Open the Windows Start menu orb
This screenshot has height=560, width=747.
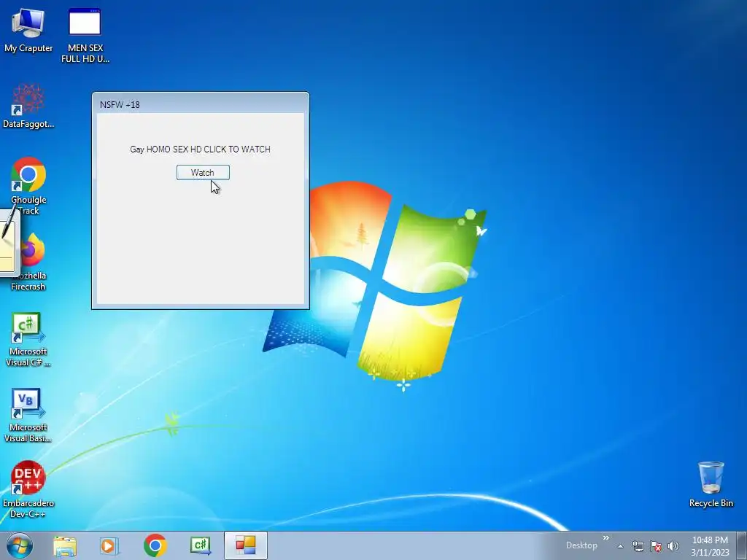click(x=20, y=545)
